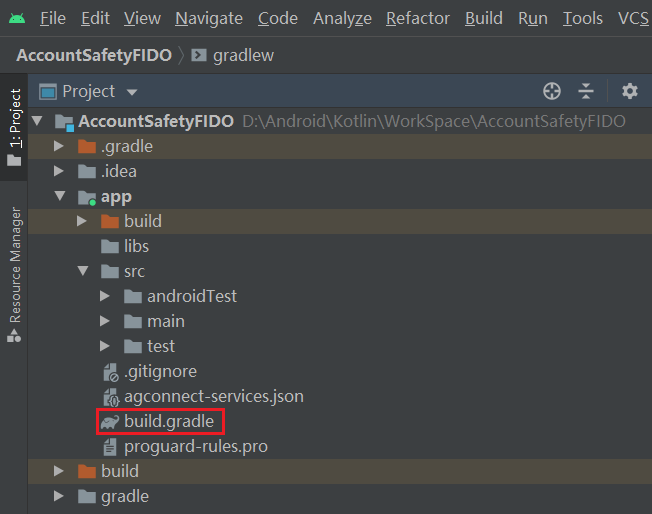Viewport: 652px width, 514px height.
Task: Open Project panel settings gear
Action: pyautogui.click(x=629, y=91)
